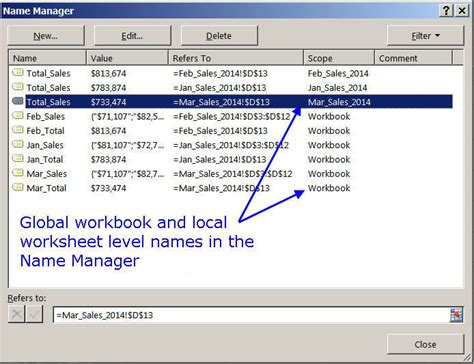Open the help question mark in title bar
This screenshot has height=364, width=474.
446,11
